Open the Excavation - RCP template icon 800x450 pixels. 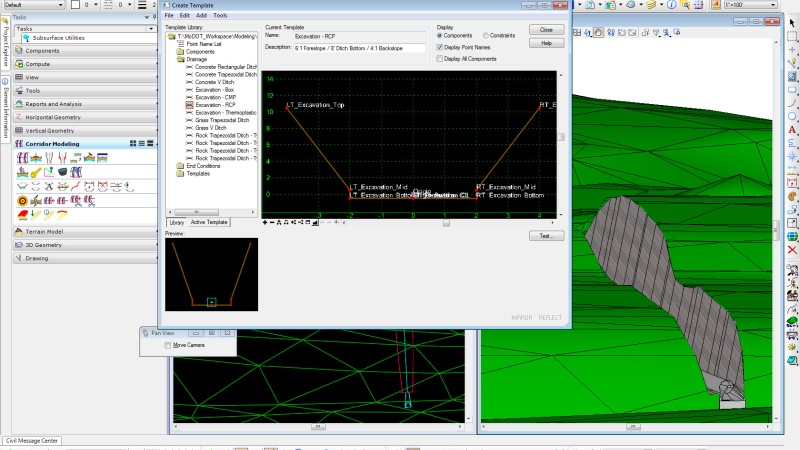[x=189, y=104]
